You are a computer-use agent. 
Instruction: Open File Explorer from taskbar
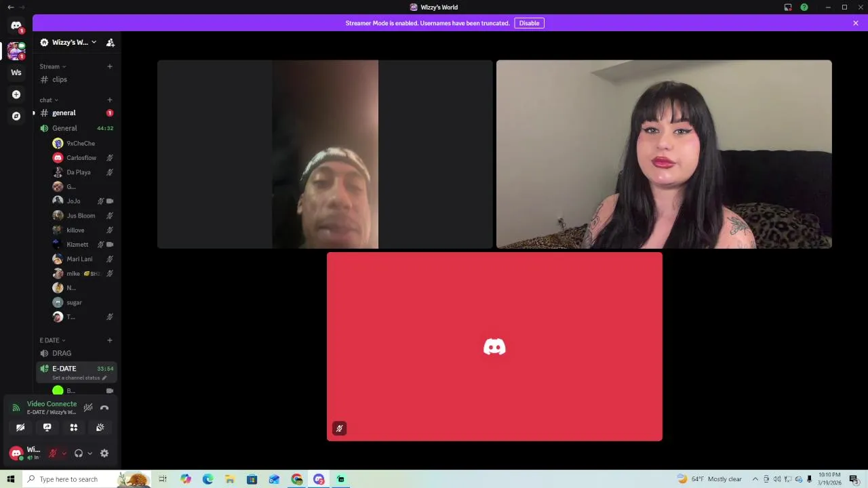tap(230, 479)
